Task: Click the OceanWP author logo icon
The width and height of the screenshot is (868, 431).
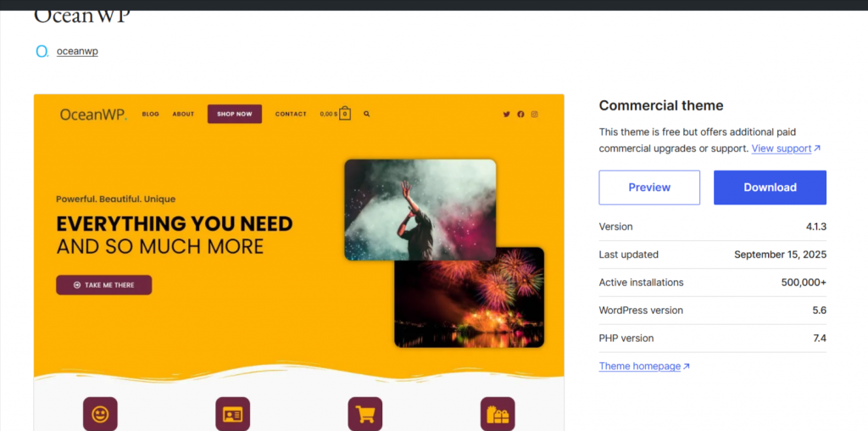Action: pyautogui.click(x=42, y=52)
